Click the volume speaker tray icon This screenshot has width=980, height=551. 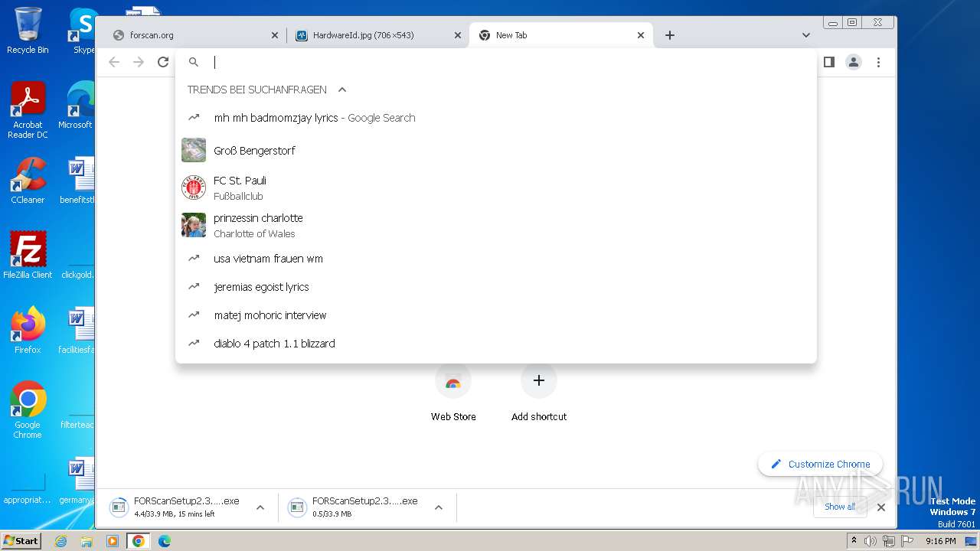[871, 541]
